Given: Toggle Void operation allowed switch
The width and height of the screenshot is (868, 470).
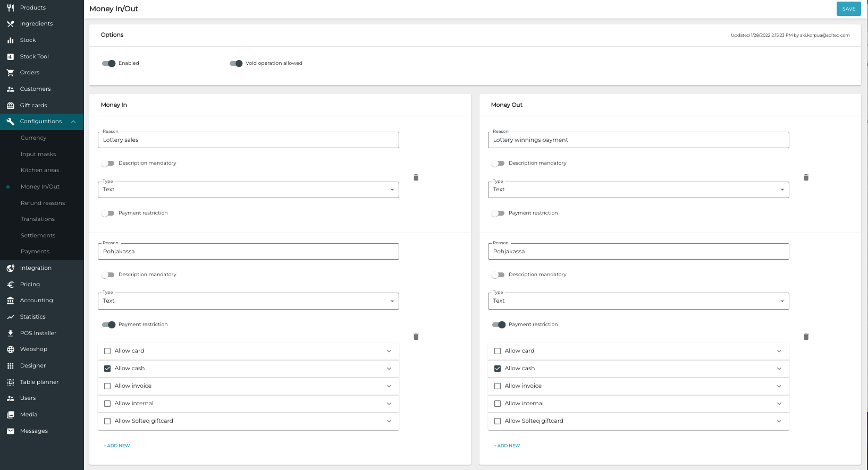Looking at the screenshot, I should click(x=236, y=63).
